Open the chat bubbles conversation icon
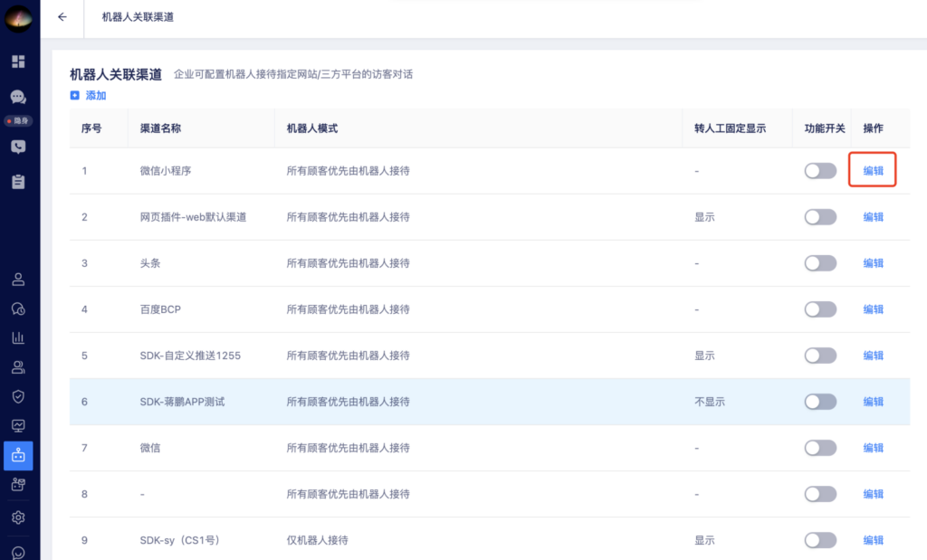 pos(18,96)
